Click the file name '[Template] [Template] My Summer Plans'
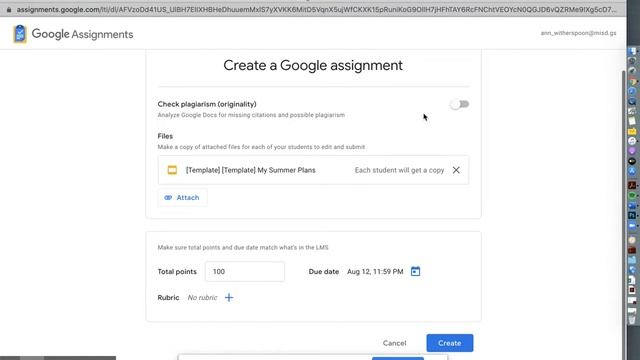This screenshot has height=360, width=640. coord(251,170)
